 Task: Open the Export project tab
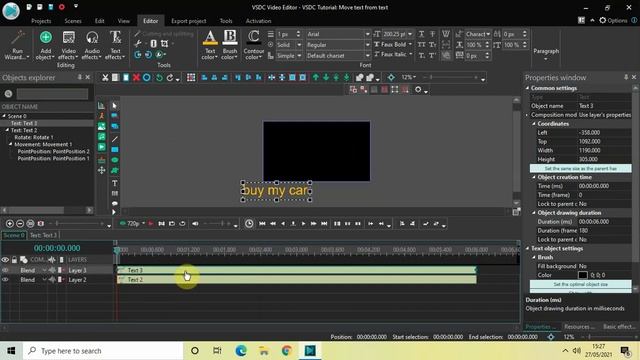point(189,21)
